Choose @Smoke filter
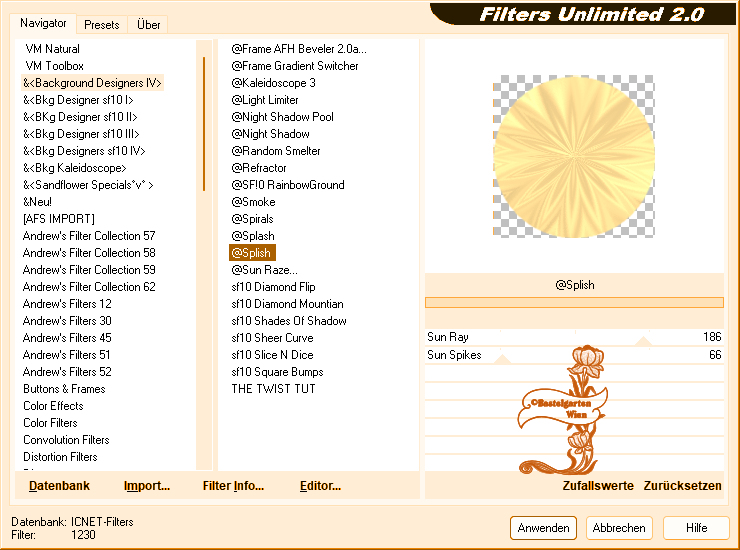Image resolution: width=740 pixels, height=550 pixels. [x=253, y=202]
